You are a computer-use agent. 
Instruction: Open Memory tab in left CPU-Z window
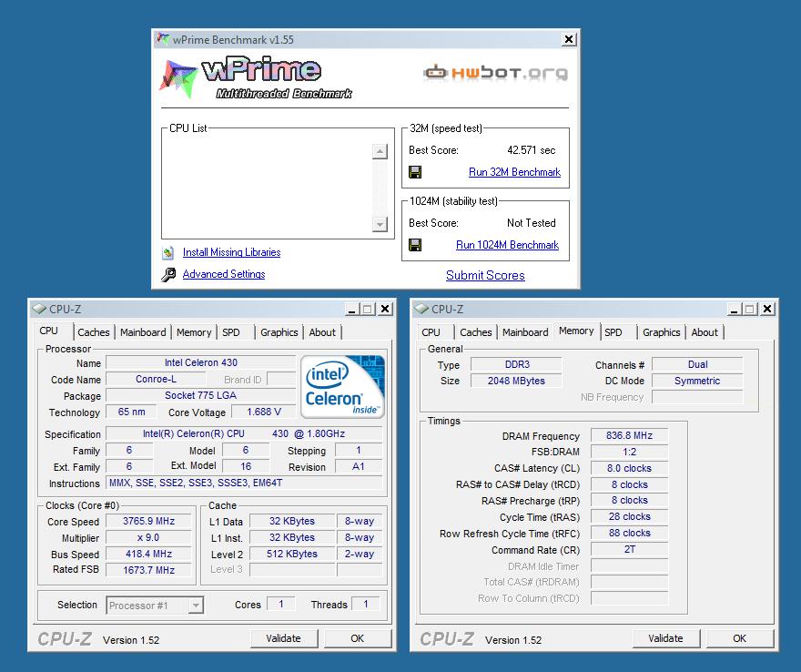point(194,332)
